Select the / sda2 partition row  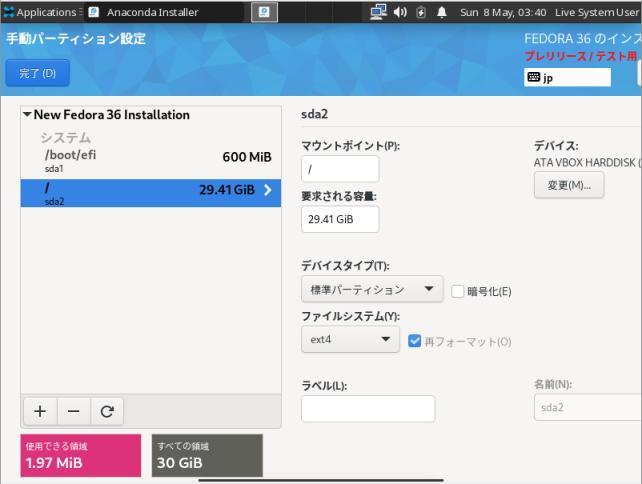(151, 193)
